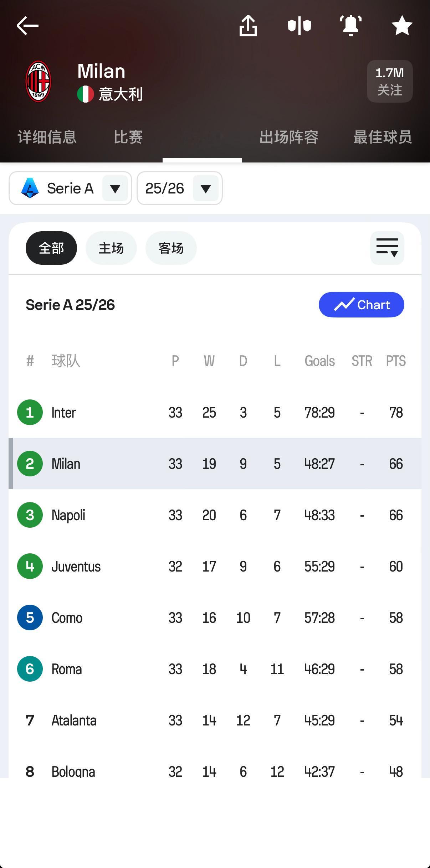Open the team comparison icon
Screen dimensions: 430x868
(300, 26)
